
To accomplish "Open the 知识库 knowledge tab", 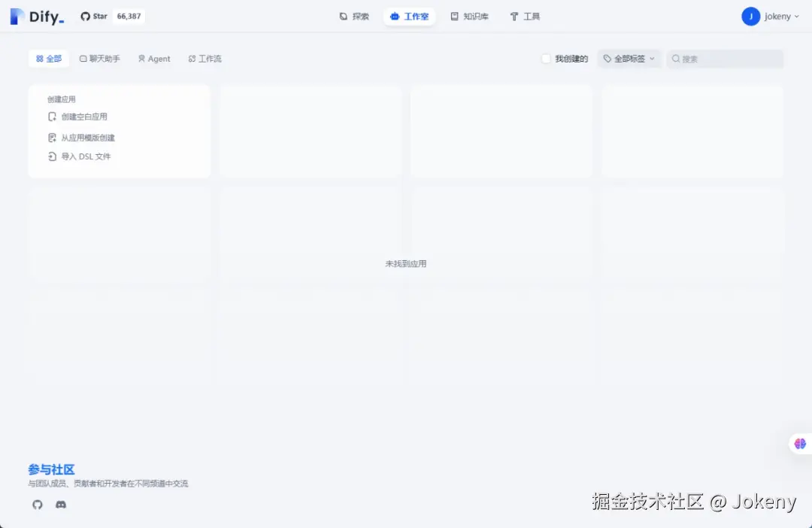I will (469, 17).
